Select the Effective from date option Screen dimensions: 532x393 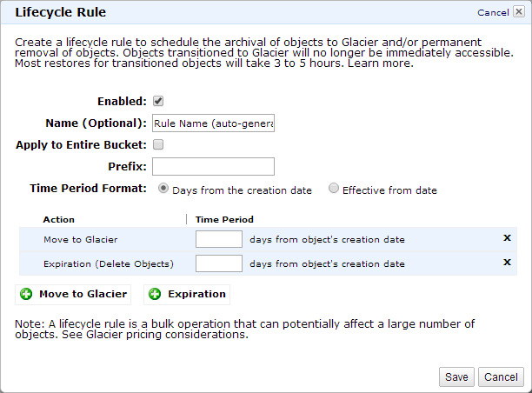coord(334,189)
